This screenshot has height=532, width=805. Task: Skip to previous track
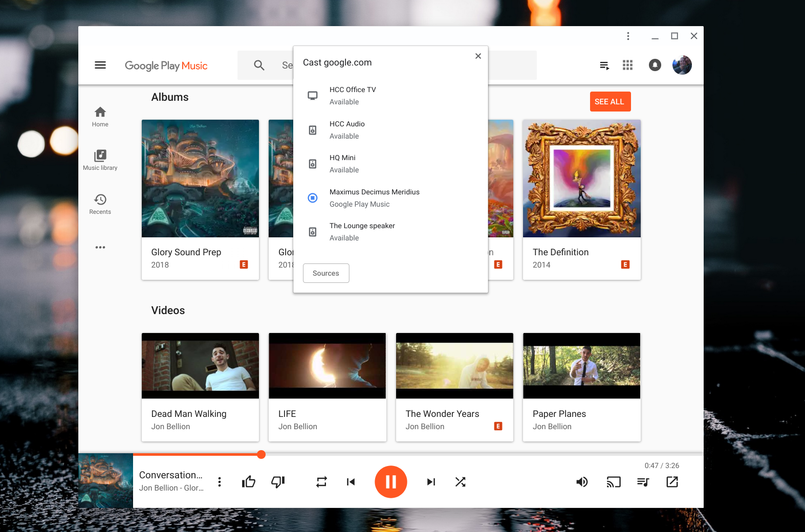[x=351, y=482]
